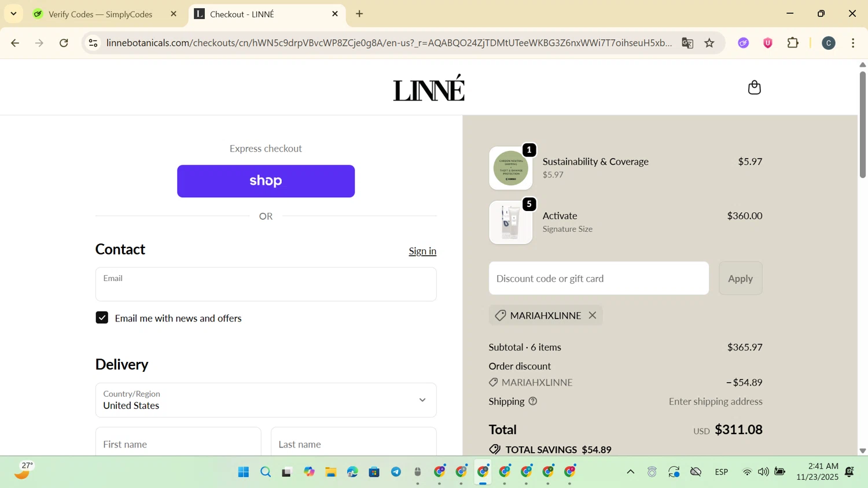Image resolution: width=868 pixels, height=488 pixels.
Task: Open the cart bag icon
Action: (754, 87)
